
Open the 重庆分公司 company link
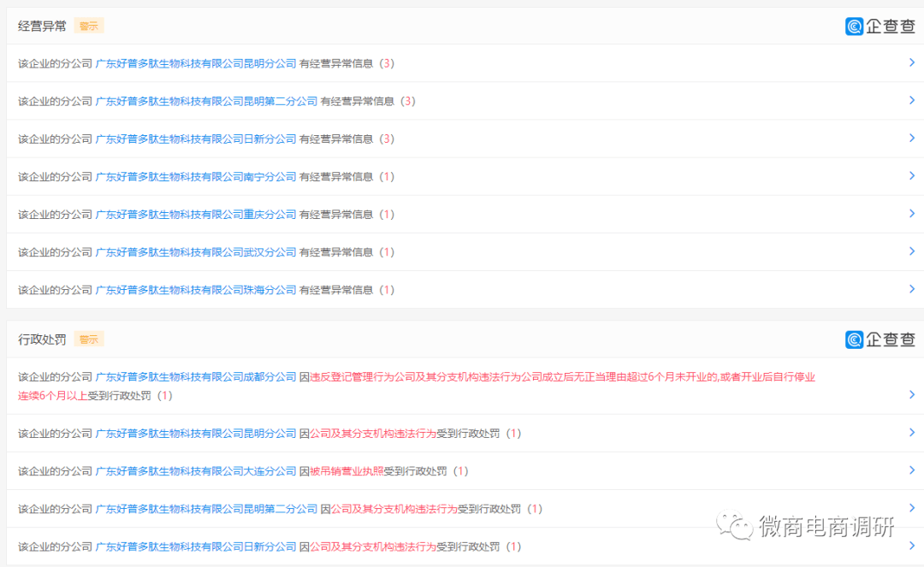[196, 214]
